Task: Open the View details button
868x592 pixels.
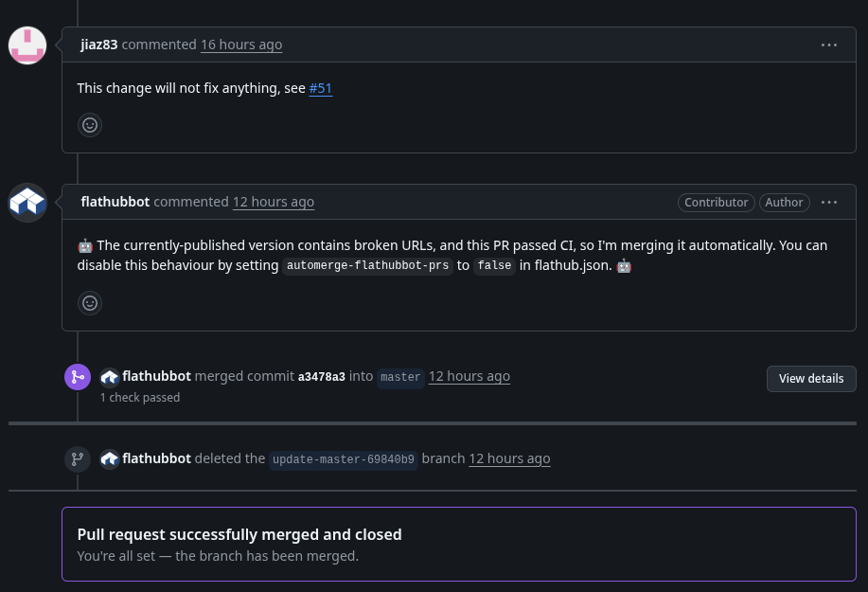Action: pos(811,378)
